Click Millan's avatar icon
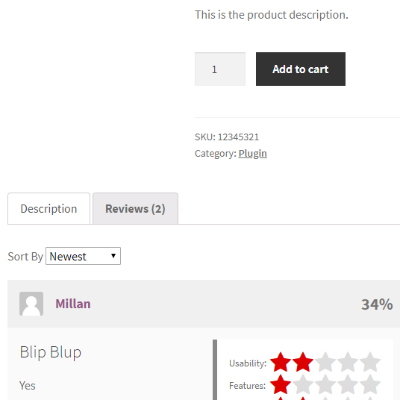 pos(31,304)
